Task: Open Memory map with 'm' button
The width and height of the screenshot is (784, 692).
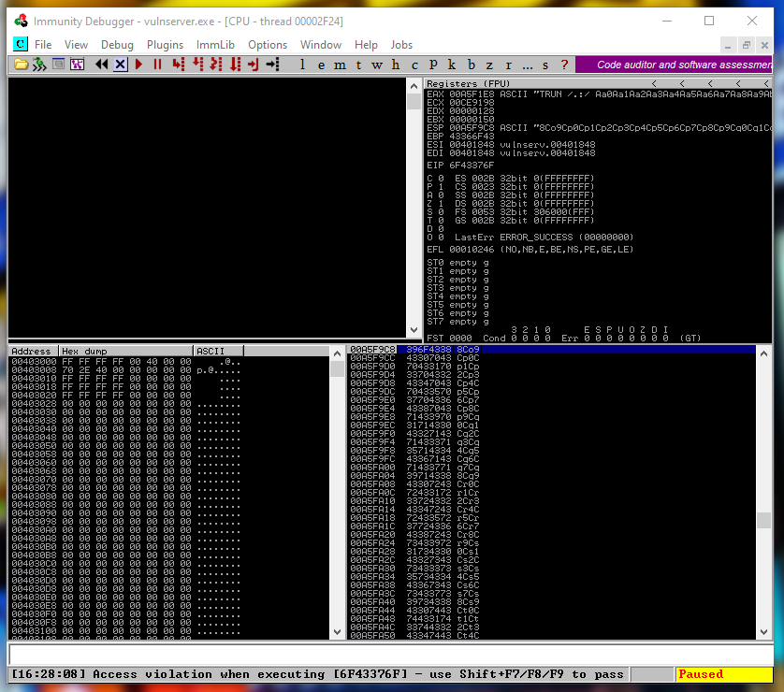Action: pos(339,65)
